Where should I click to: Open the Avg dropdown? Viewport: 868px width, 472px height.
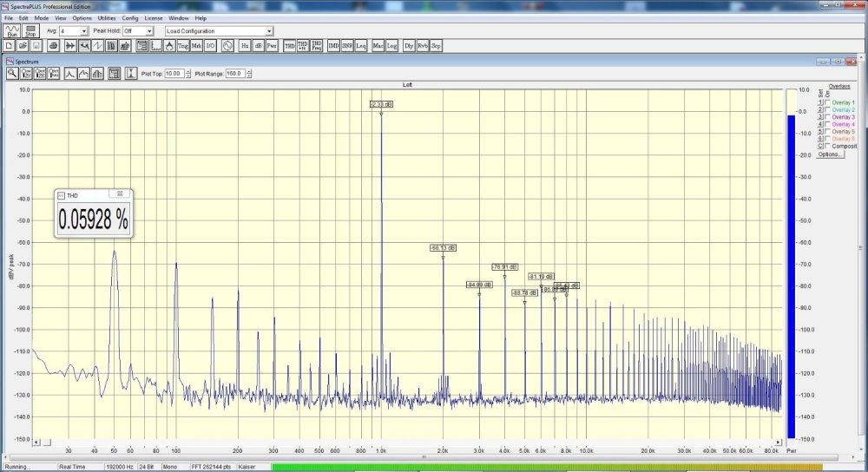(83, 31)
